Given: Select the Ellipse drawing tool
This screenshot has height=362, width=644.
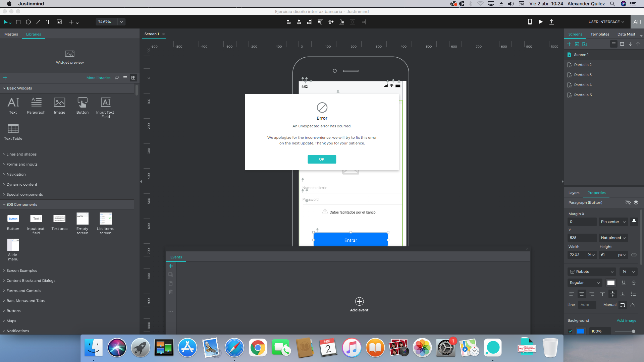Looking at the screenshot, I should coord(28,22).
